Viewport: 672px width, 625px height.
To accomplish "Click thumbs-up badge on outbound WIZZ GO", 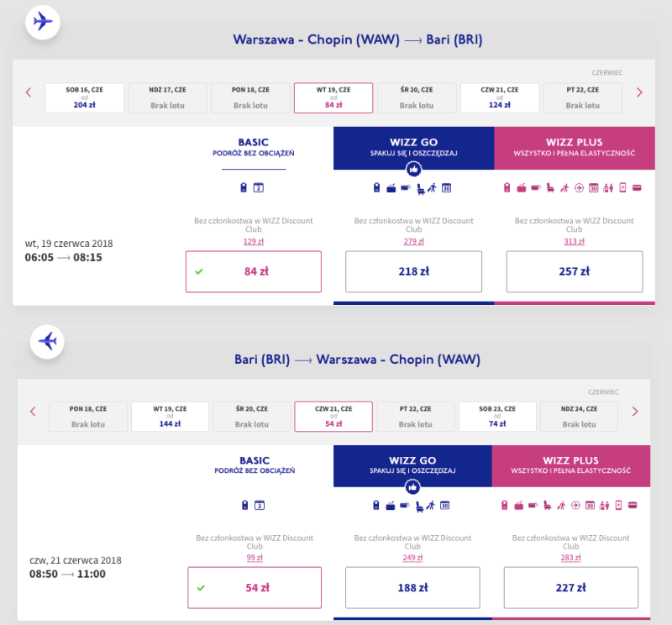I will pos(413,170).
